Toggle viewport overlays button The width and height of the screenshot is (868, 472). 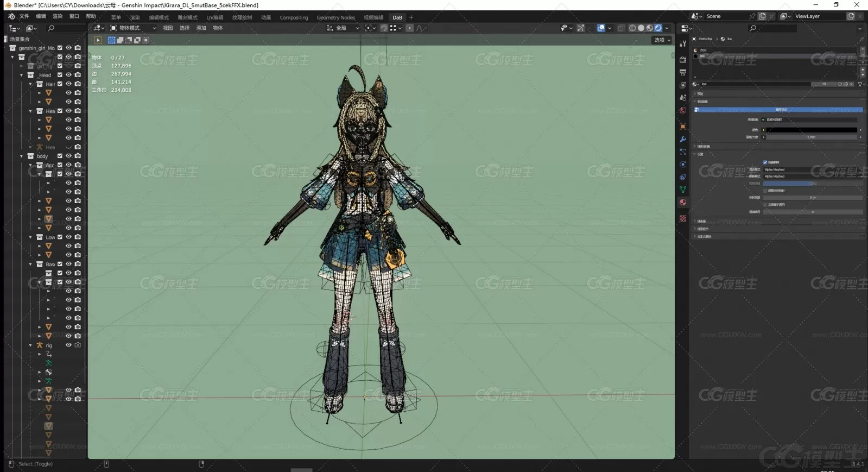pos(601,28)
